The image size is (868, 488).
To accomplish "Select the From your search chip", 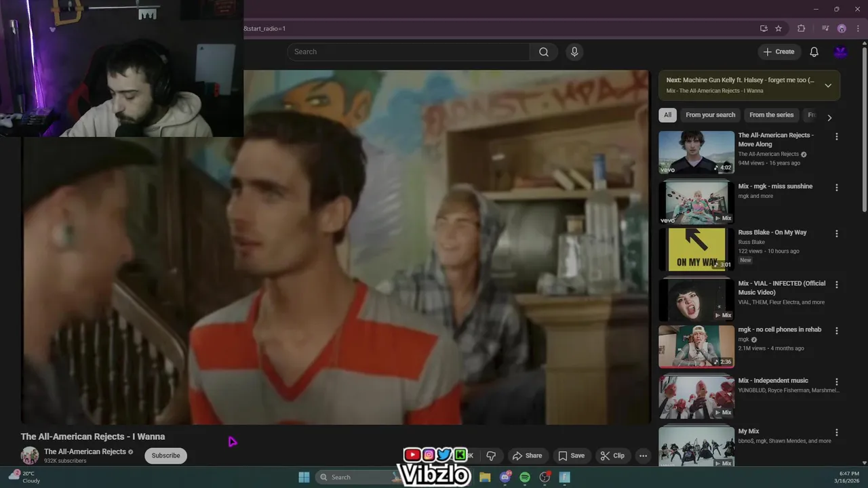I will (x=710, y=115).
